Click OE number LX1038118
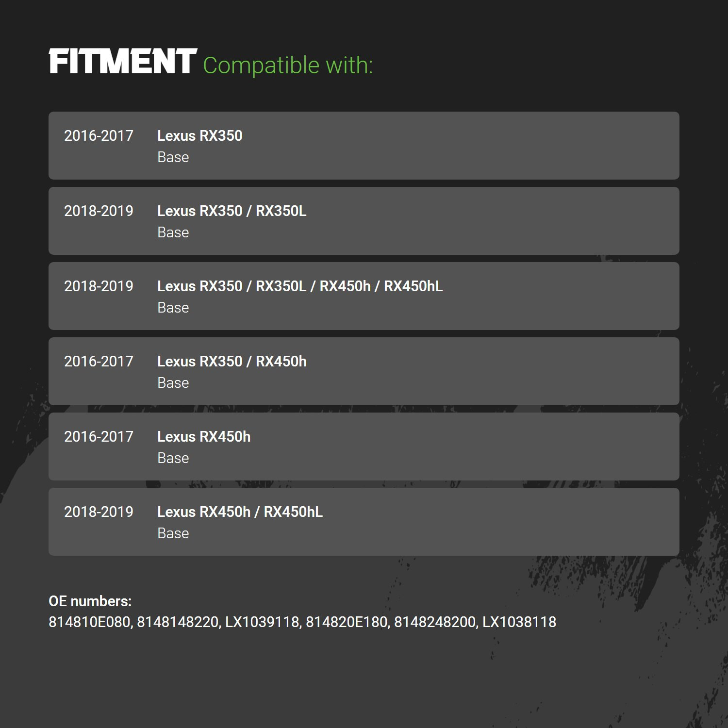 click(x=519, y=622)
